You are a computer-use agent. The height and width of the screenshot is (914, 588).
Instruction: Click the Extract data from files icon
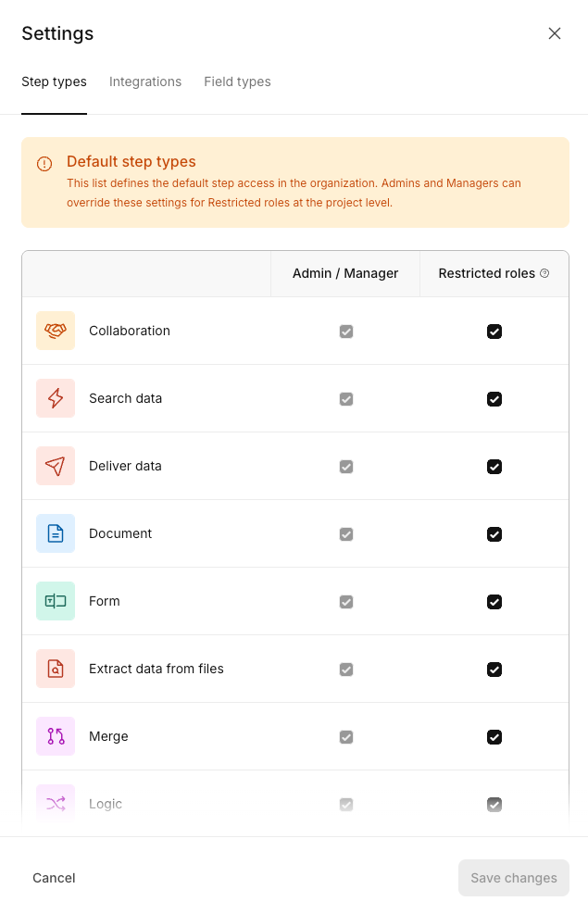[56, 669]
